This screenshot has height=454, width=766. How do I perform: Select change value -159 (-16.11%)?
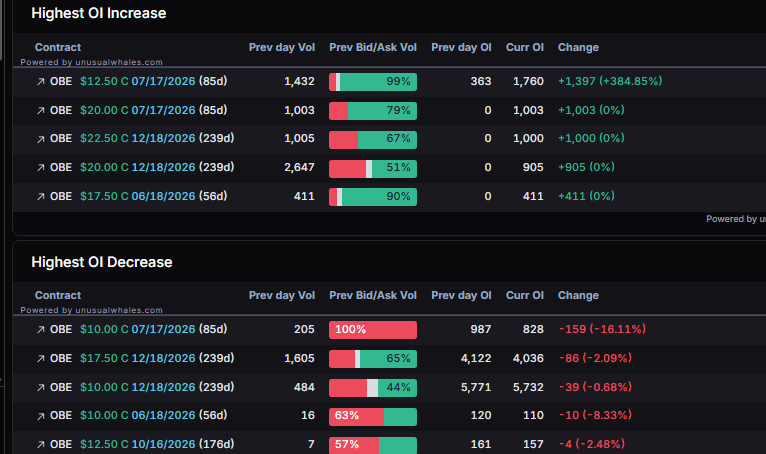[x=602, y=329]
